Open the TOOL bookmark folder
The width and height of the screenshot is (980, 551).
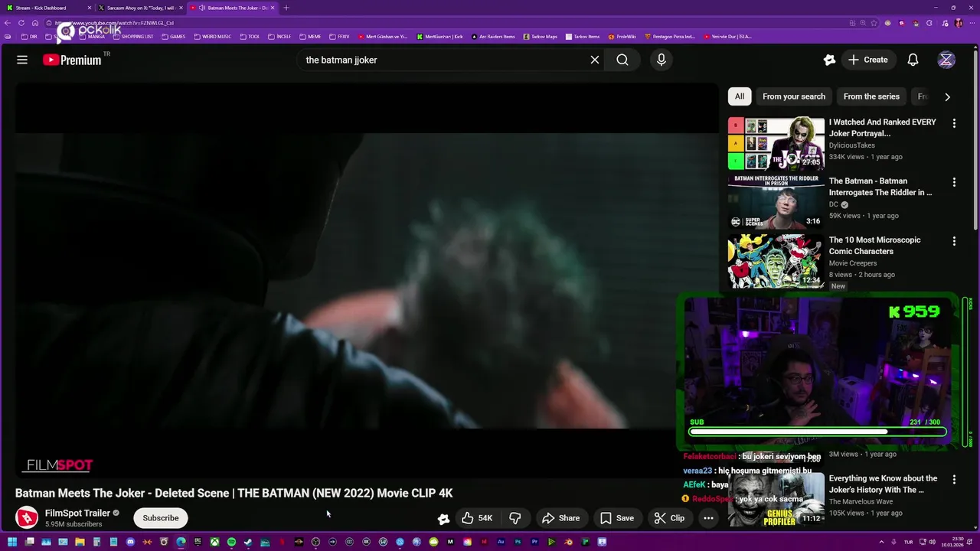tap(250, 37)
